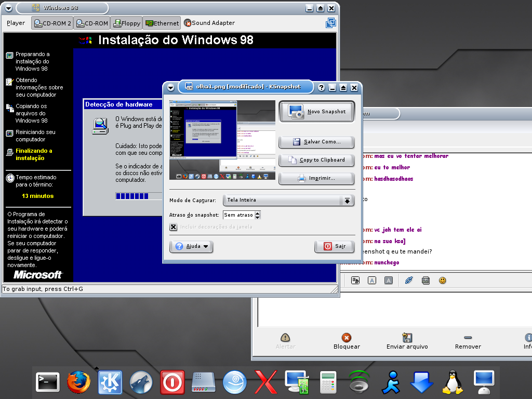Click Enviar arquivo in chat window
Viewport: 532px width, 399px height.
coord(407,341)
